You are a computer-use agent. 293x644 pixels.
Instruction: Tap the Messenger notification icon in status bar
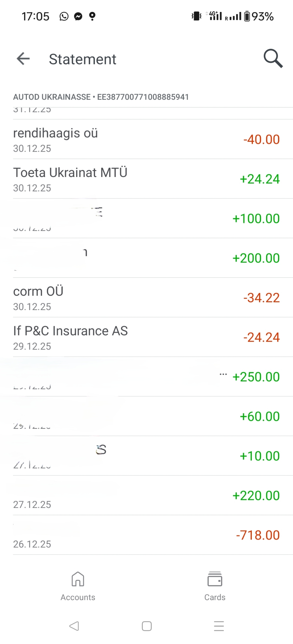tap(78, 16)
